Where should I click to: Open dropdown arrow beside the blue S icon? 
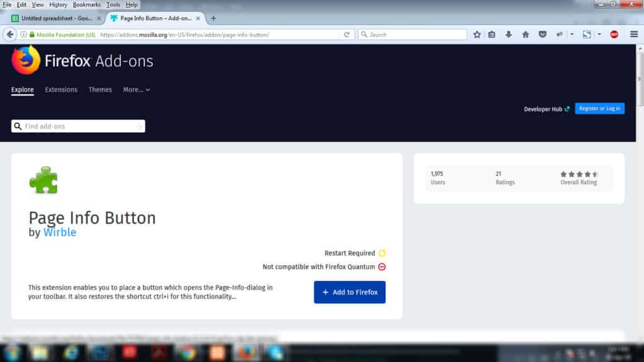pyautogui.click(x=599, y=35)
